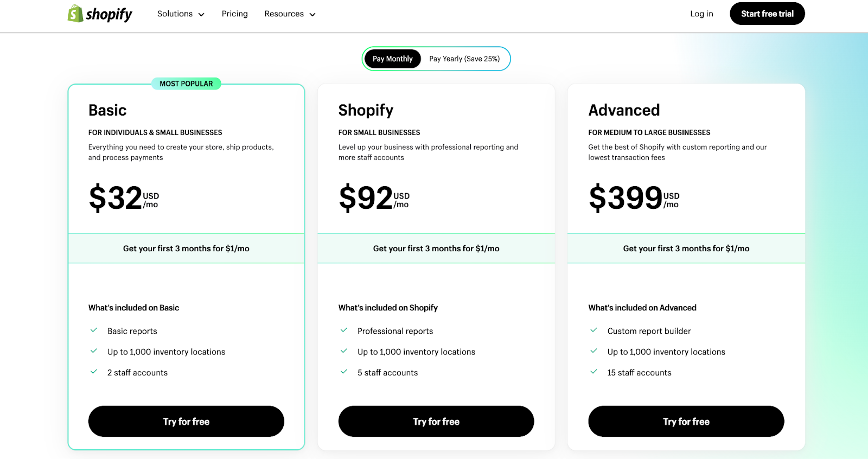Click checkmark icon beside Professional reports
Image resolution: width=868 pixels, height=459 pixels.
coord(344,330)
